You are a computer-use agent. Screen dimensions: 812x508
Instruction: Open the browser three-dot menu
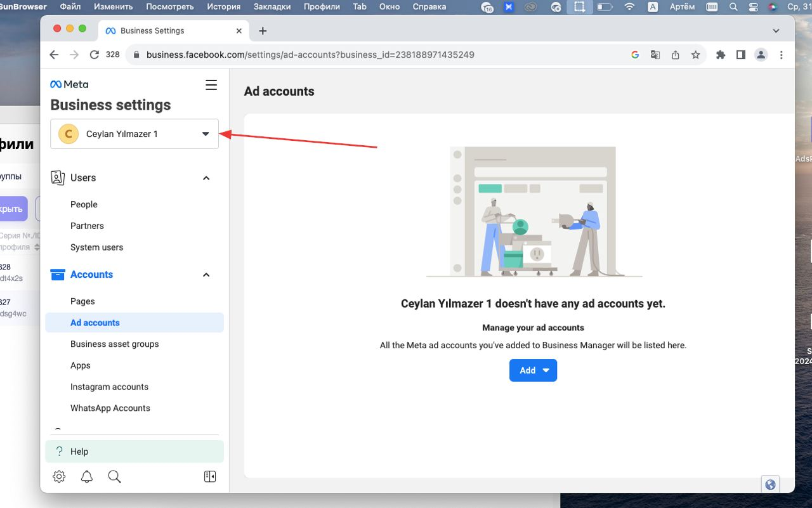point(782,55)
